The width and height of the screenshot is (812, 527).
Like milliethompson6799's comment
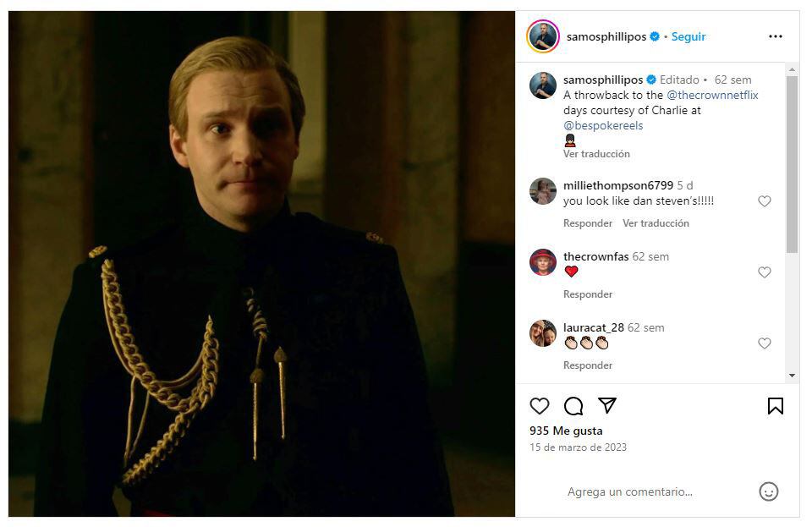pyautogui.click(x=765, y=200)
